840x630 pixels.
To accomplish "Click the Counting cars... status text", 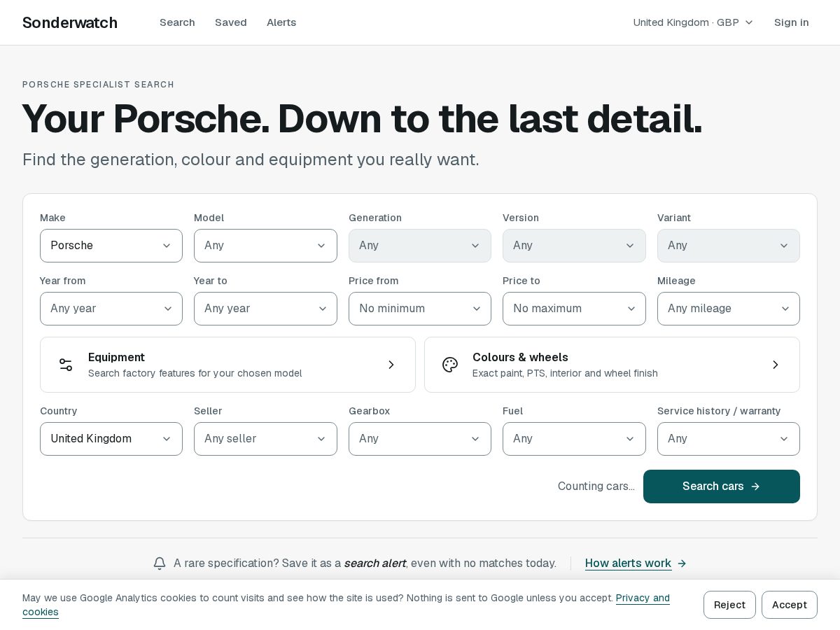I will 596,486.
